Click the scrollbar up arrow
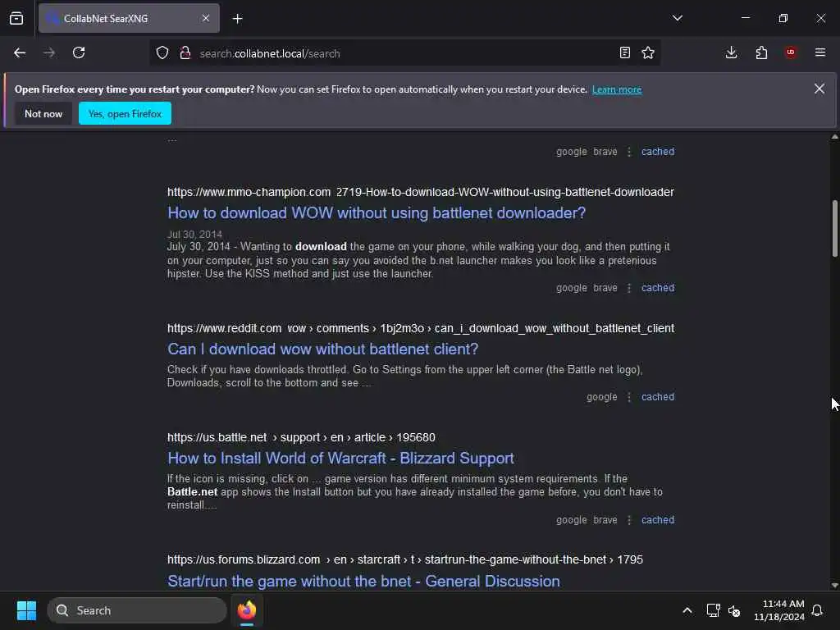This screenshot has width=840, height=630. (834, 137)
